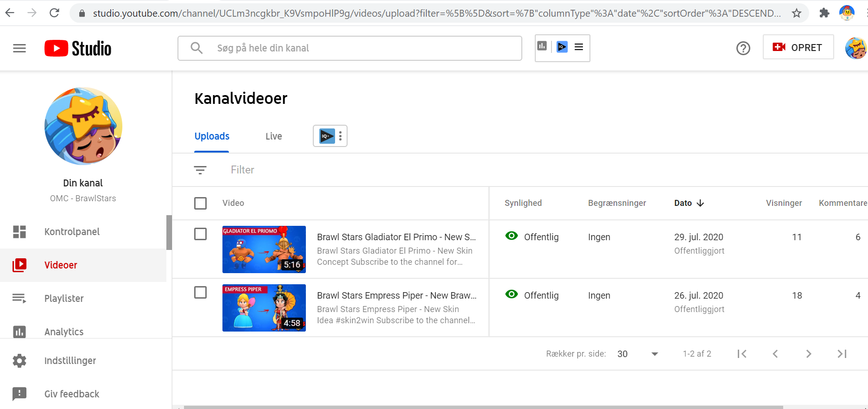
Task: Open Kontrolpanel in the sidebar
Action: click(83, 232)
